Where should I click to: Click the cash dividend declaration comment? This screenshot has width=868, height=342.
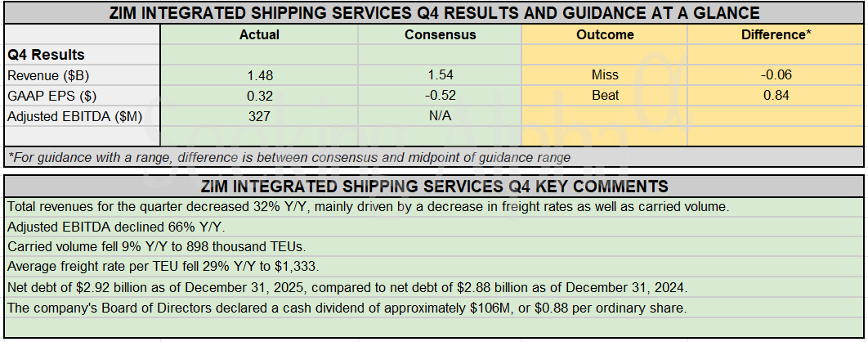tap(347, 308)
